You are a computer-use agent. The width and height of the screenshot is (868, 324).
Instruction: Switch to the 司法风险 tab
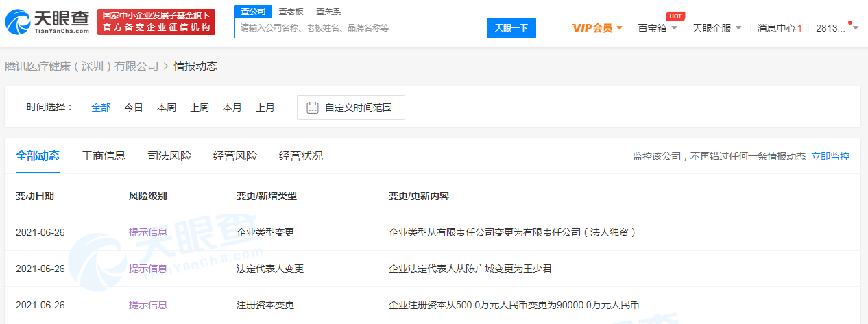click(x=169, y=155)
